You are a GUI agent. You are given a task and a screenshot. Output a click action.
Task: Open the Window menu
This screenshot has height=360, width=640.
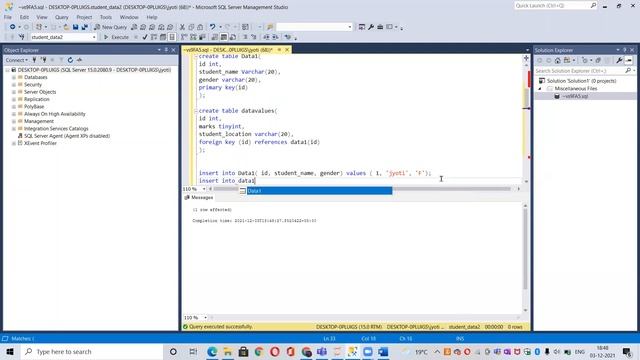(129, 17)
